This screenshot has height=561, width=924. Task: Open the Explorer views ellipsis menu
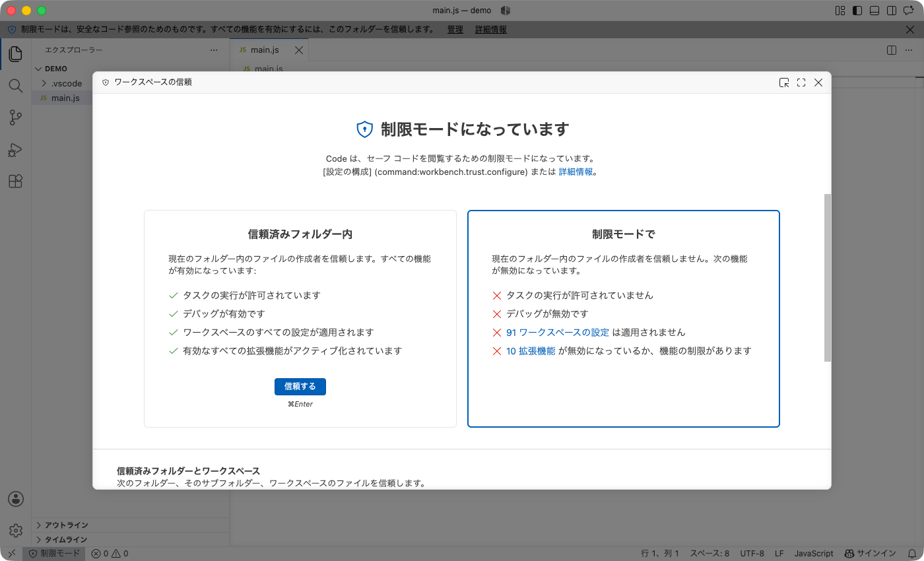pyautogui.click(x=214, y=50)
